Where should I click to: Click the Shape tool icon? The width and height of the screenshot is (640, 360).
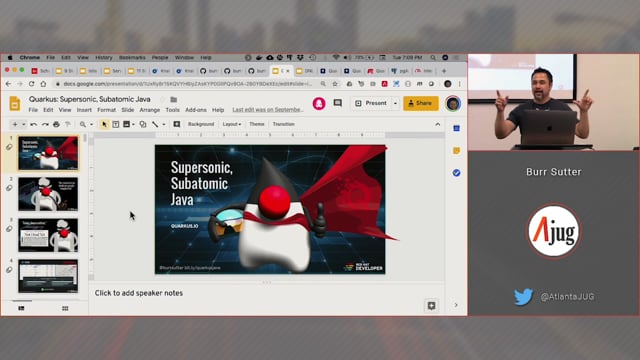coord(143,124)
